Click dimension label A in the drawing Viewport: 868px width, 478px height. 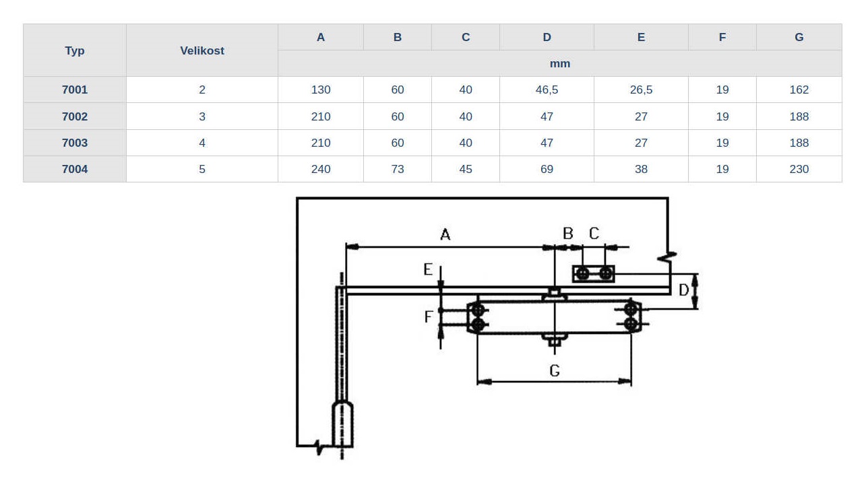445,234
